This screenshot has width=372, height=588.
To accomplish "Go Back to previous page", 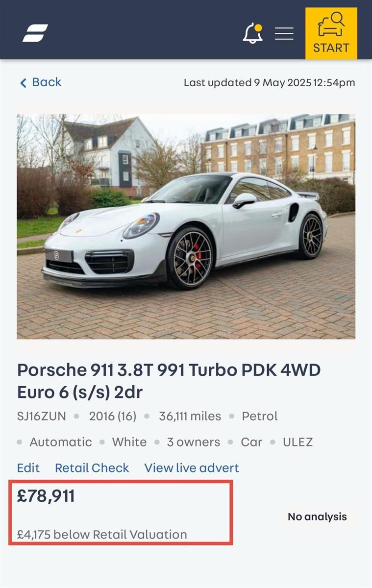I will tap(41, 82).
